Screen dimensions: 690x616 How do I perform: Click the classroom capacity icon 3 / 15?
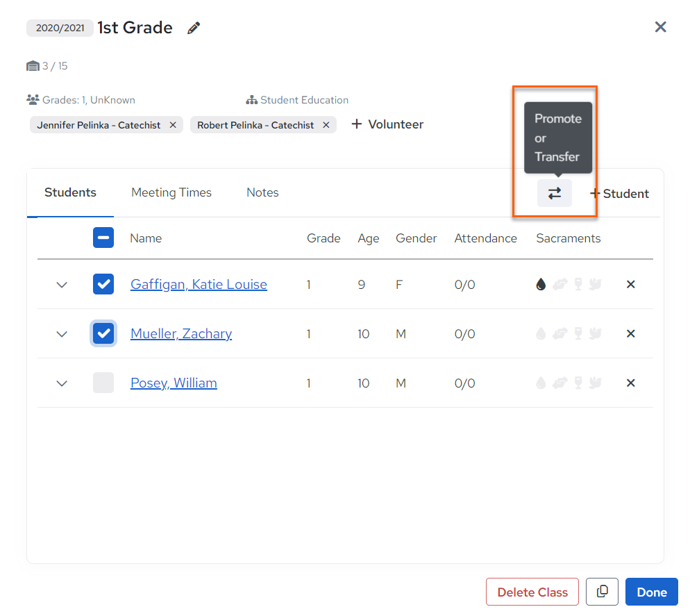33,66
